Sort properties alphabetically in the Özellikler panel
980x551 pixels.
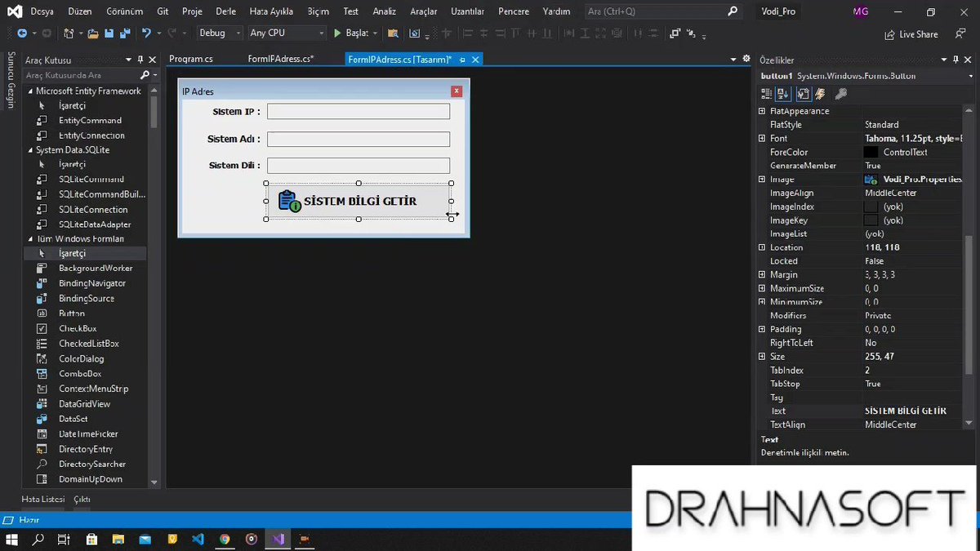pos(782,94)
